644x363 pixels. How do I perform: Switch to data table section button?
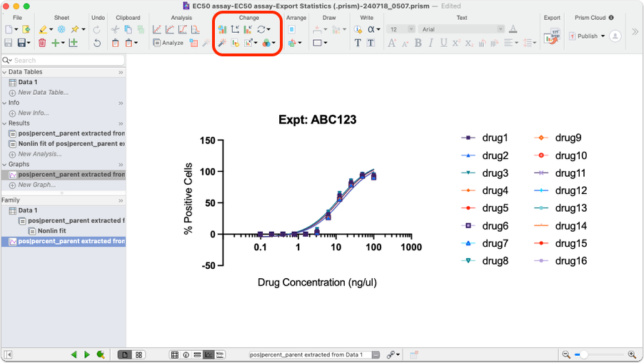(174, 354)
